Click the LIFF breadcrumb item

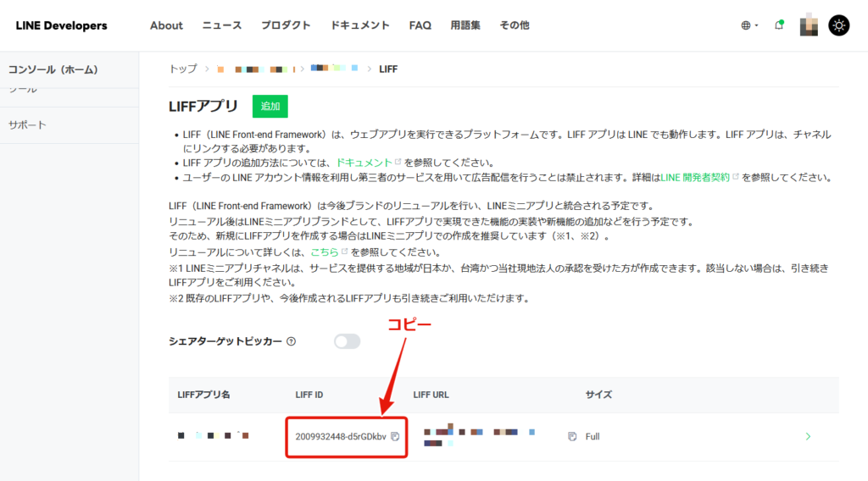point(388,69)
